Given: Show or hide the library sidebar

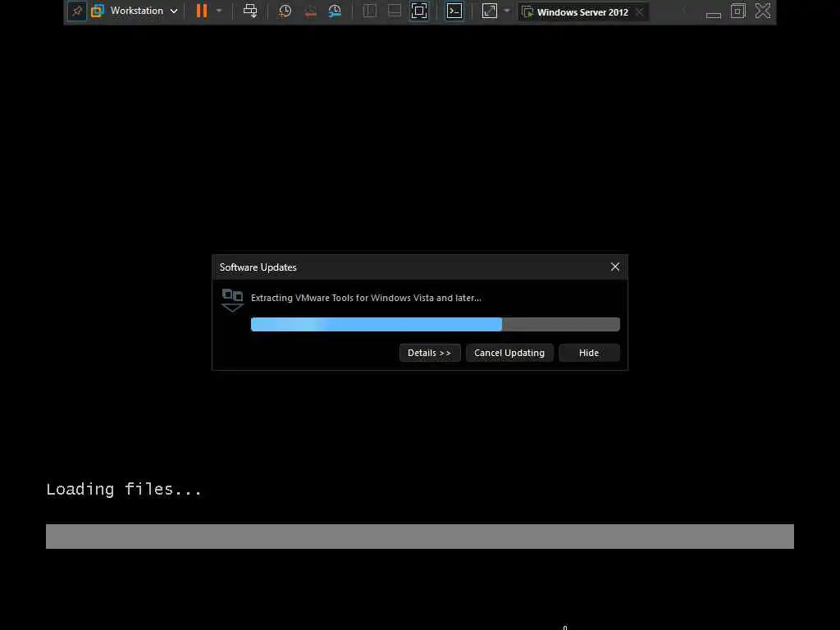Looking at the screenshot, I should 370,11.
